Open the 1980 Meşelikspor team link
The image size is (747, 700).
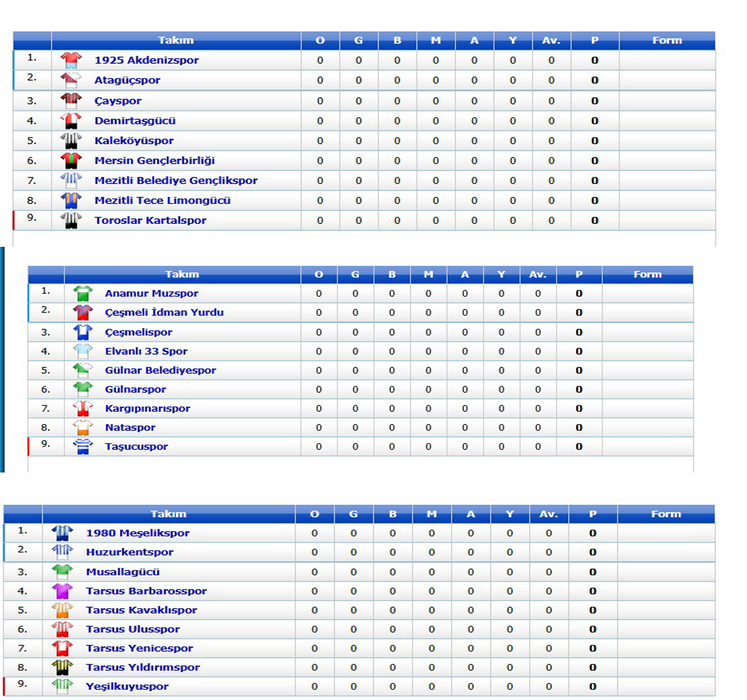coord(138,533)
